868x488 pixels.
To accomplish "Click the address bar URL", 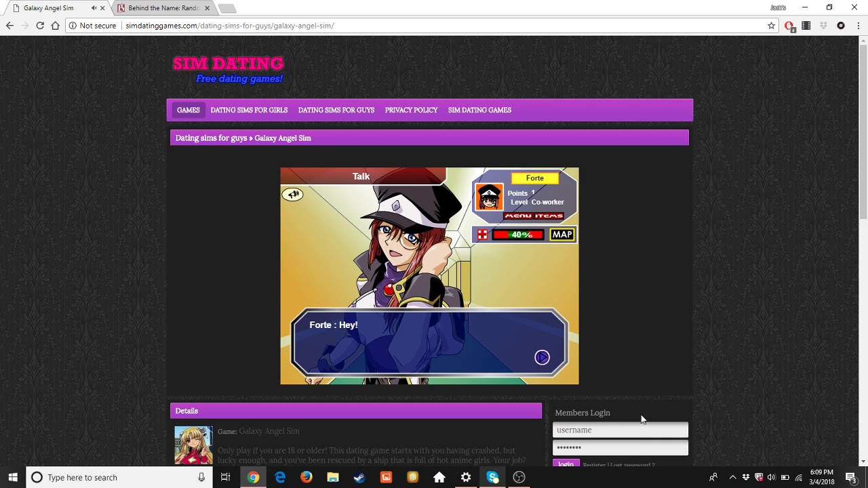I will pyautogui.click(x=230, y=26).
